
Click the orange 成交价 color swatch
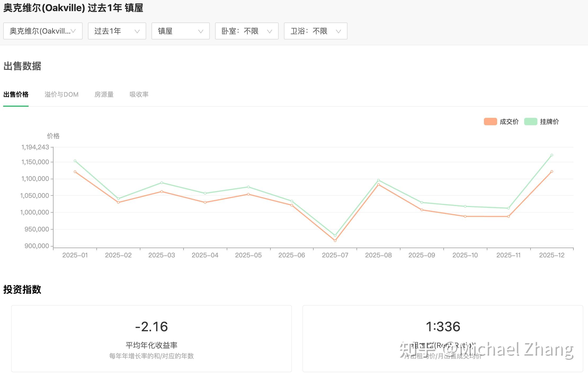tap(490, 122)
